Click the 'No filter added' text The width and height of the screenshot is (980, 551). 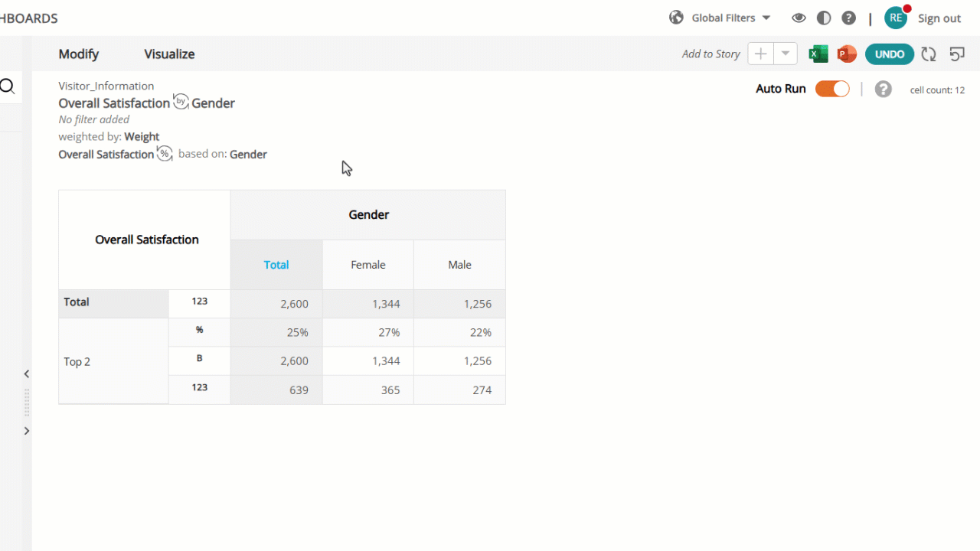tap(94, 119)
